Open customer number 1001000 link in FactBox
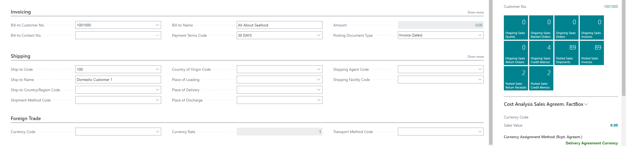644x146 pixels. 610,6
